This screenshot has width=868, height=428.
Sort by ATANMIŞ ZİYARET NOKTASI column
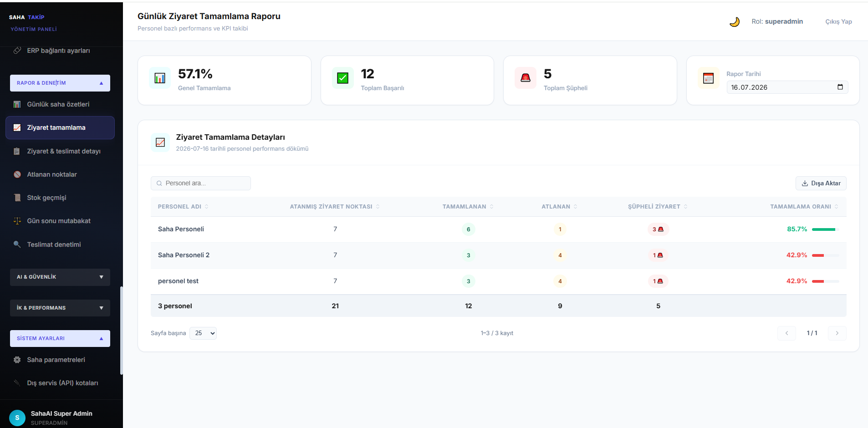point(335,206)
